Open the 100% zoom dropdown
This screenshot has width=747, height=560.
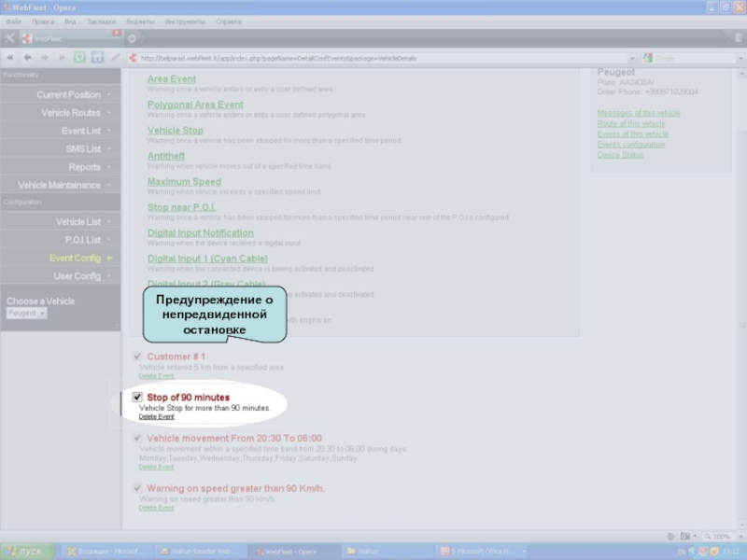point(739,537)
